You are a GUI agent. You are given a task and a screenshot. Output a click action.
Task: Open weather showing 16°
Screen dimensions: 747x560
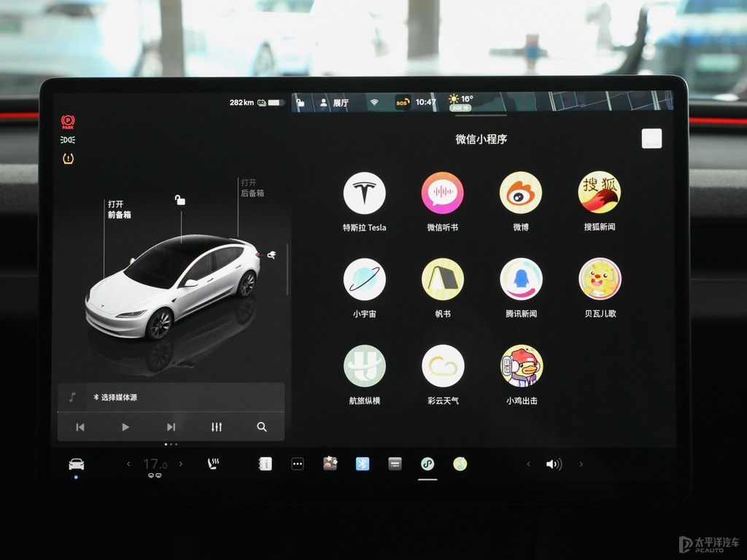461,98
